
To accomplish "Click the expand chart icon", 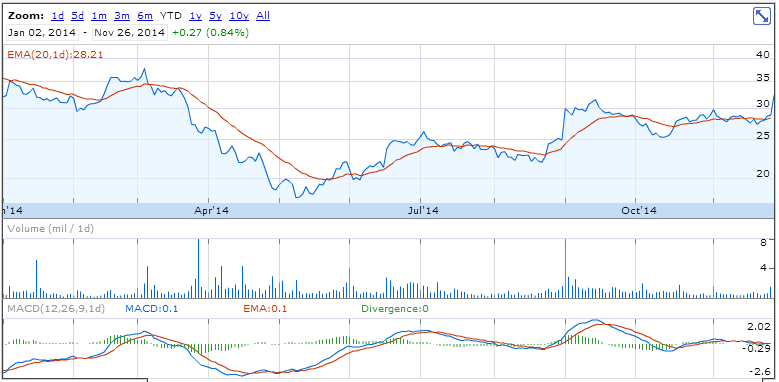I will [x=761, y=16].
